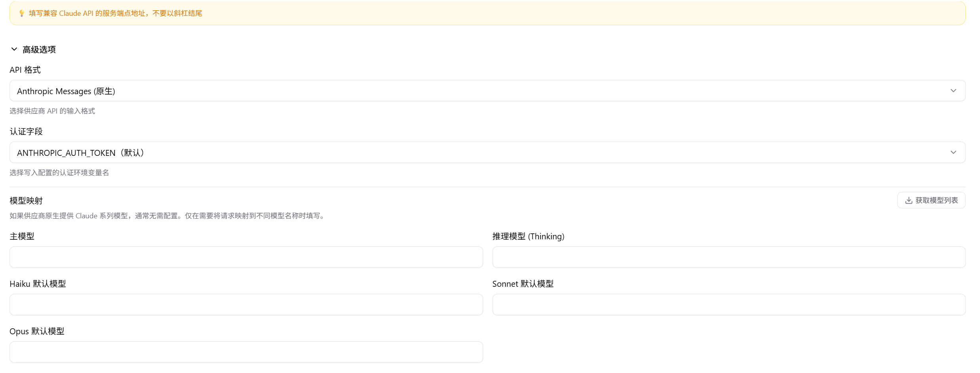This screenshot has height=373, width=980.
Task: Focus the Haiku 默认模型 input field
Action: (x=246, y=305)
